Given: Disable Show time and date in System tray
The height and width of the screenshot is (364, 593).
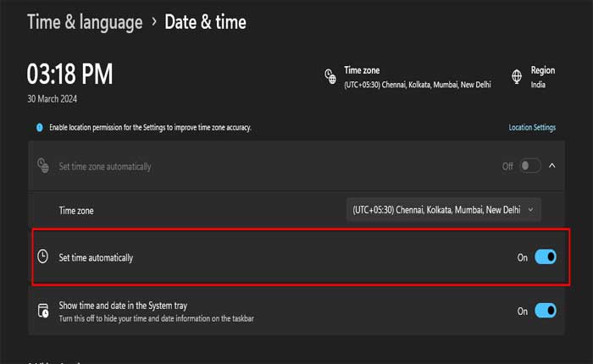Looking at the screenshot, I should pyautogui.click(x=546, y=311).
